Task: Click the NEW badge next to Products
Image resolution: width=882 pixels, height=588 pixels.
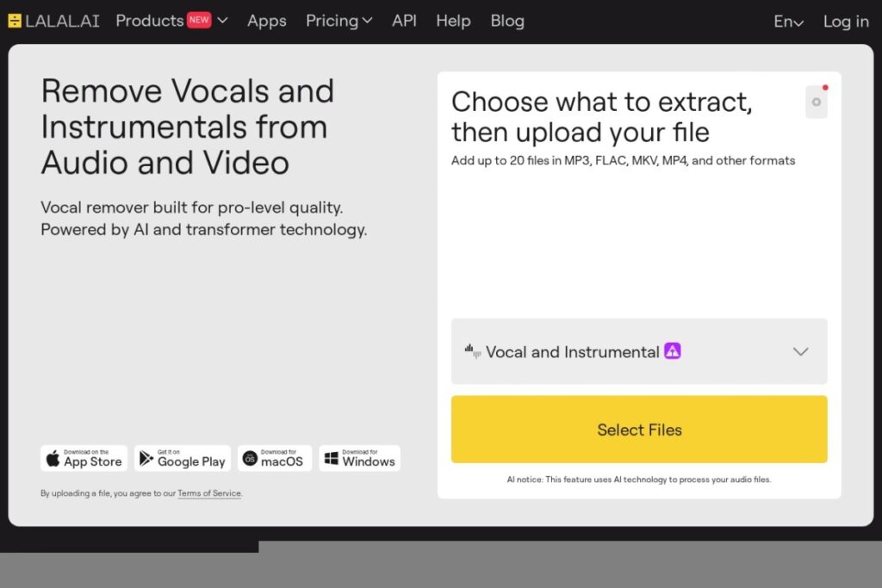Action: 199,20
